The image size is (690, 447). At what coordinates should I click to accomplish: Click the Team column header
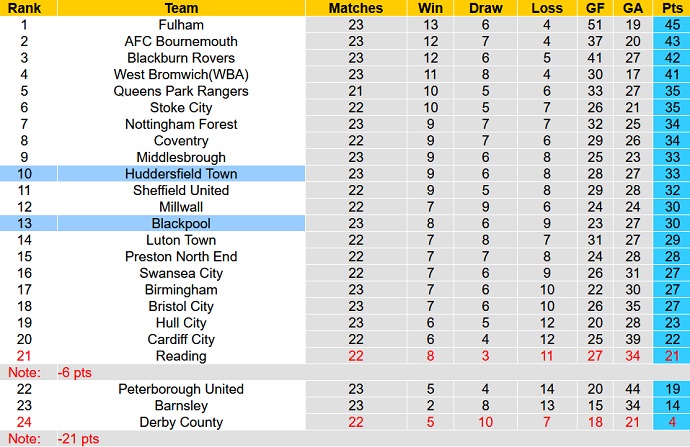181,8
